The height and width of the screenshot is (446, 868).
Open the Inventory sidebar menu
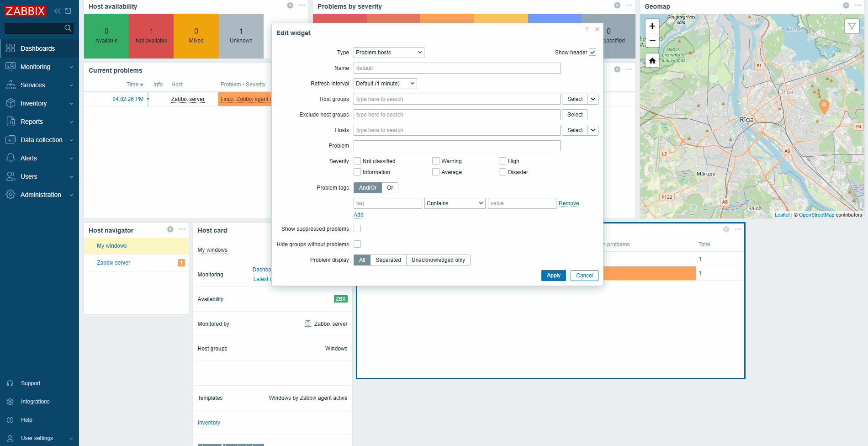39,103
